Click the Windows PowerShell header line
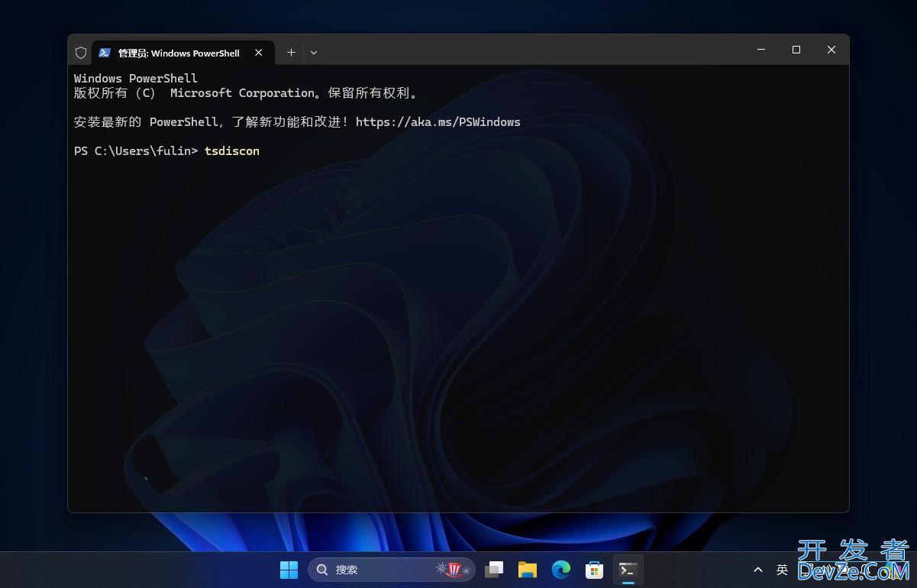The height and width of the screenshot is (588, 917). pyautogui.click(x=136, y=79)
